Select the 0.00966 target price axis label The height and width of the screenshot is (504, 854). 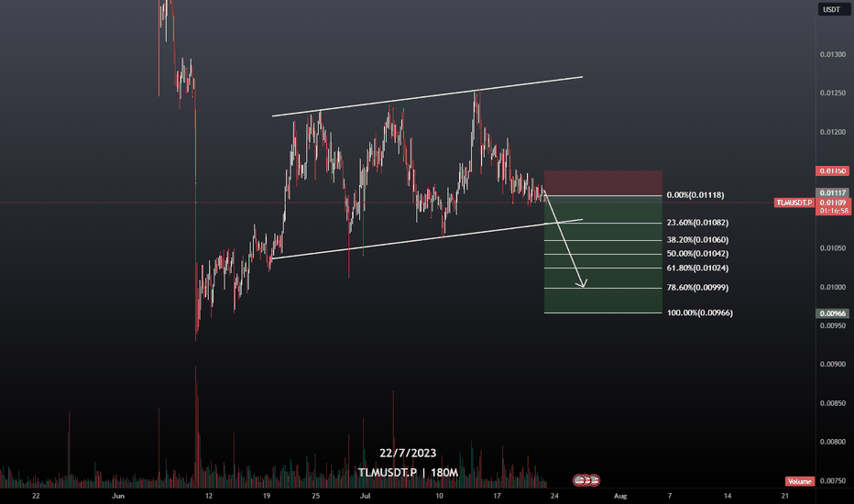[833, 313]
